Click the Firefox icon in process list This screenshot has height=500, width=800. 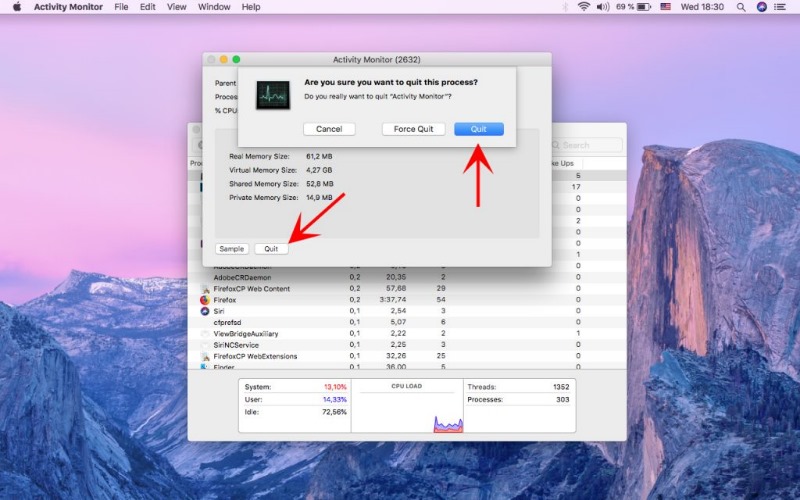point(205,300)
